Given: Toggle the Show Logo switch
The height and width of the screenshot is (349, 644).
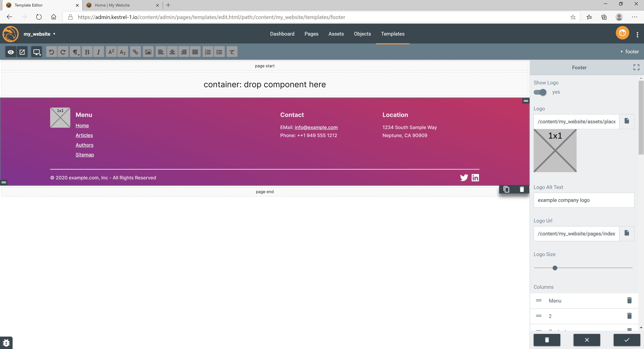Looking at the screenshot, I should (x=540, y=92).
